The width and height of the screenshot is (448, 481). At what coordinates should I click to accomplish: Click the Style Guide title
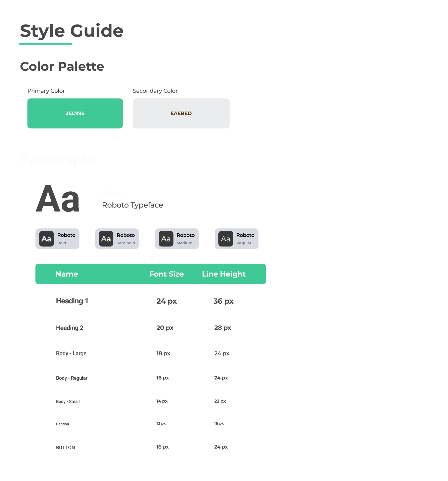72,31
